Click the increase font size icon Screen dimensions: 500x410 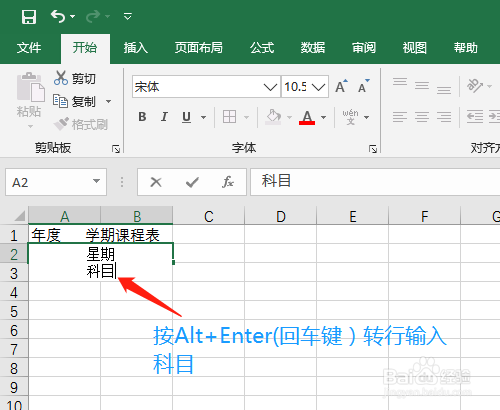point(341,87)
